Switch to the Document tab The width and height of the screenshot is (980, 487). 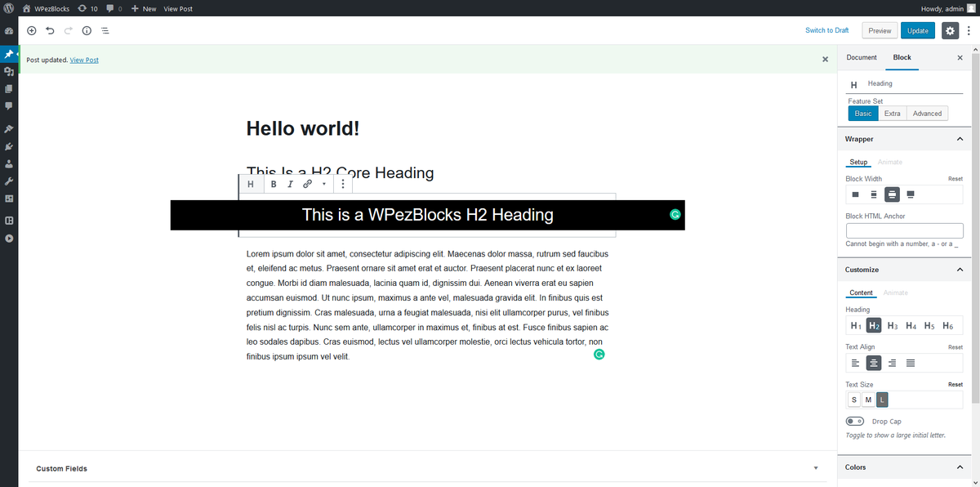(x=862, y=57)
